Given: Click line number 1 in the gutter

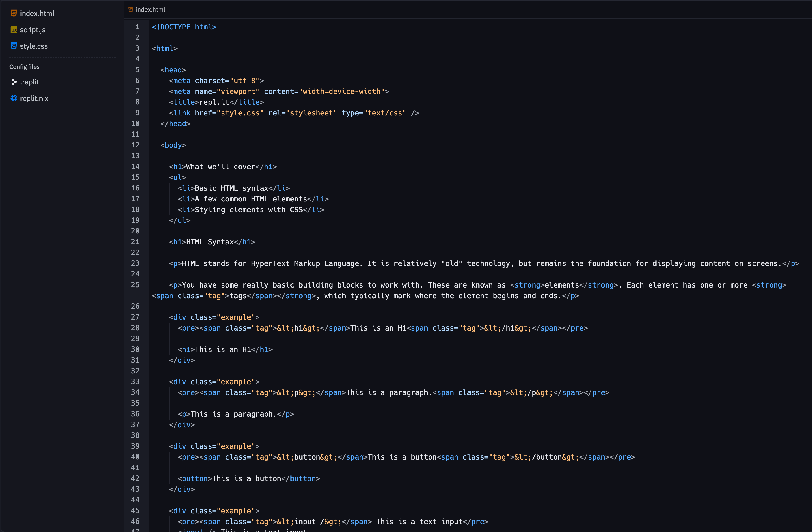Looking at the screenshot, I should click(138, 27).
